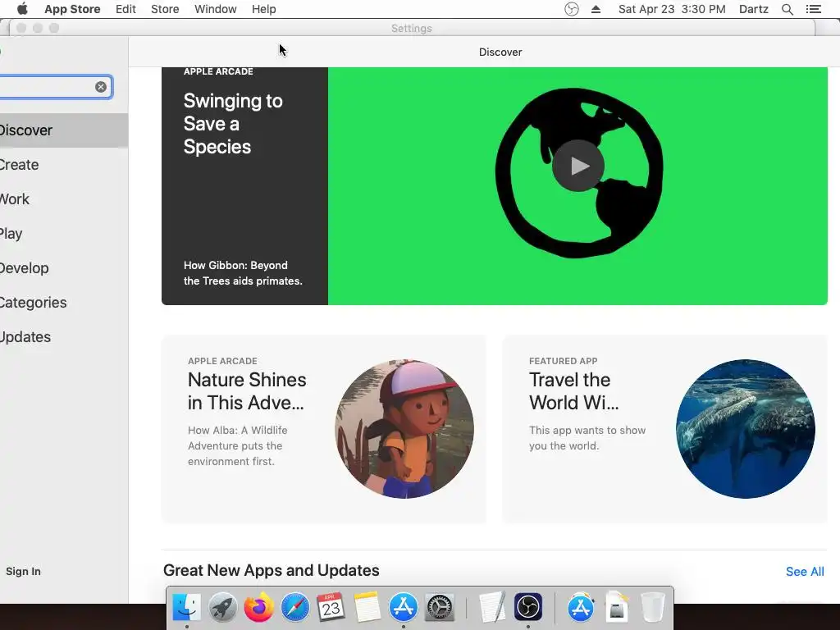Click the Settings window title bar text
840x630 pixels.
point(412,29)
